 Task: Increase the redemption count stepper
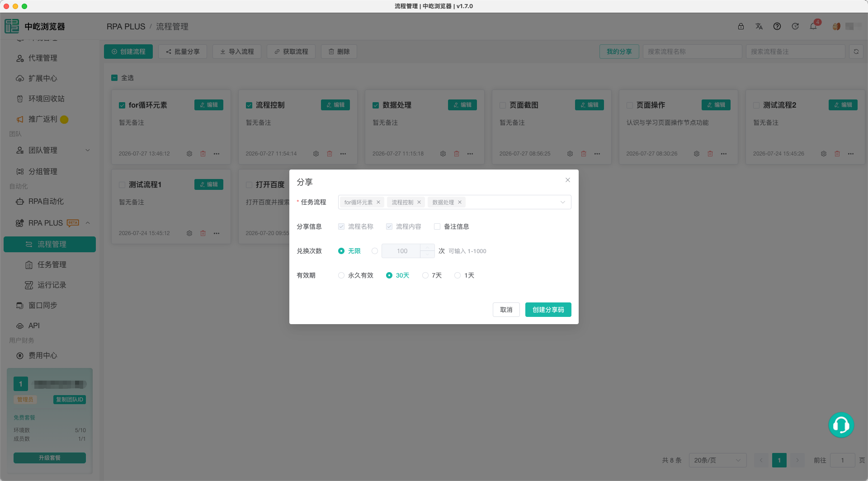tap(427, 247)
